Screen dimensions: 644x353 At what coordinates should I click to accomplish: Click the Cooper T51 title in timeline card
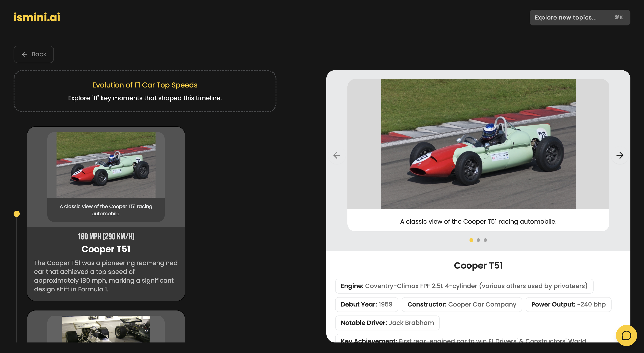coord(106,249)
